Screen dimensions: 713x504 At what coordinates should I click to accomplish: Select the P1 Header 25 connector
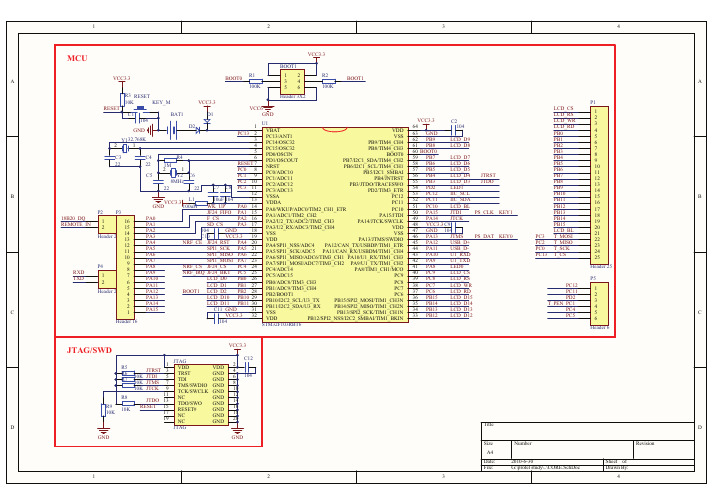[599, 185]
